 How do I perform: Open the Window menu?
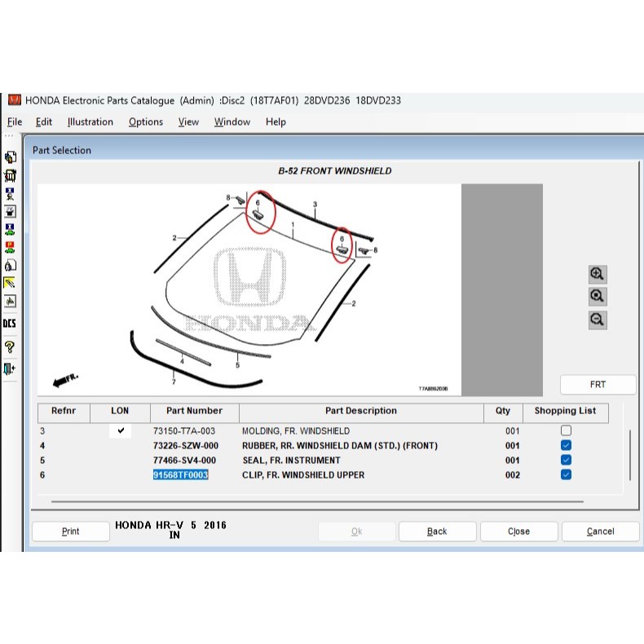[x=232, y=122]
